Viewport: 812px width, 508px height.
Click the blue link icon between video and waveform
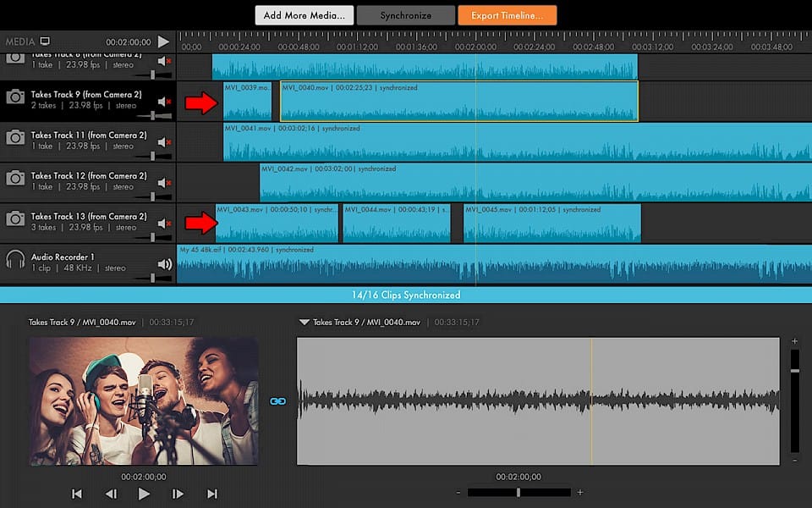tap(277, 401)
